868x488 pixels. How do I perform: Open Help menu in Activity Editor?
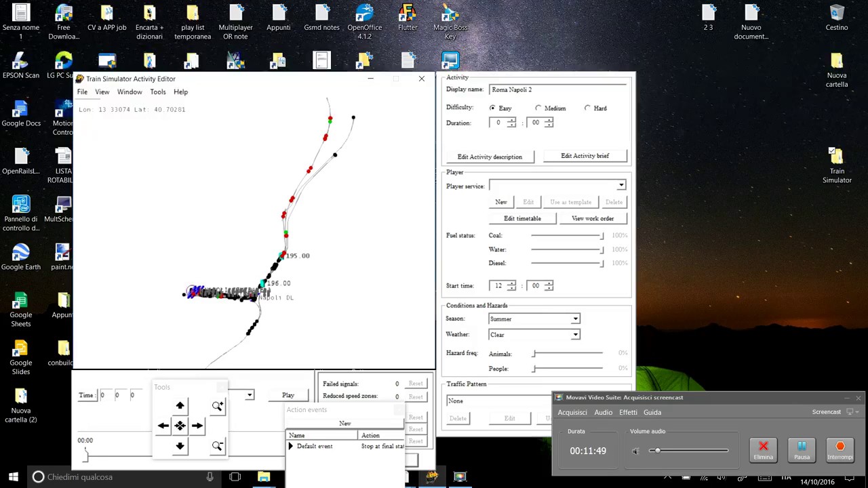180,91
